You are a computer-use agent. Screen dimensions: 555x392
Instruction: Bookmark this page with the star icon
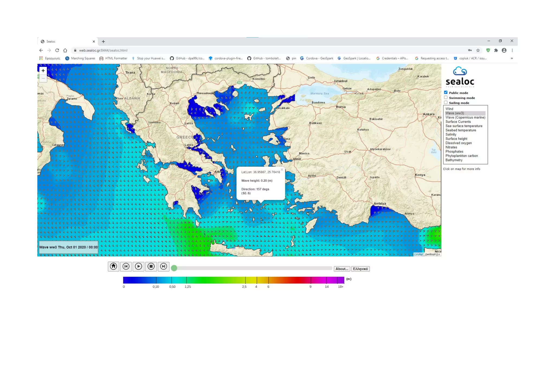click(478, 50)
